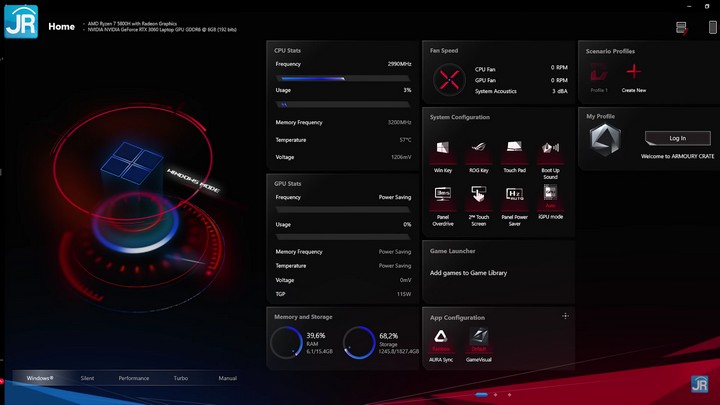Screen dimensions: 720x405
Task: Toggle the ROG Key setting
Action: (478, 147)
